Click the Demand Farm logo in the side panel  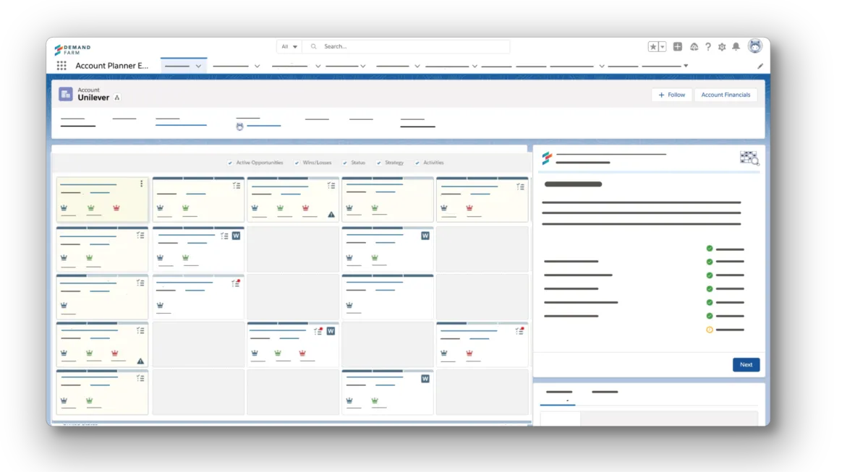coord(547,158)
